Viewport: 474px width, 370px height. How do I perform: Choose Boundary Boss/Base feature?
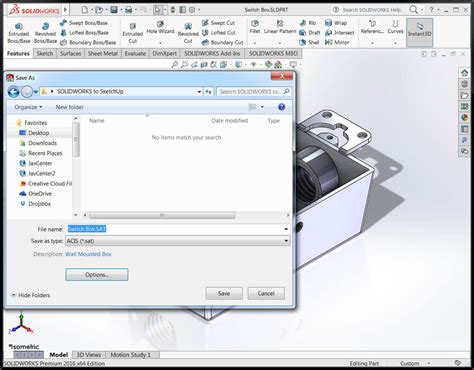tap(88, 42)
